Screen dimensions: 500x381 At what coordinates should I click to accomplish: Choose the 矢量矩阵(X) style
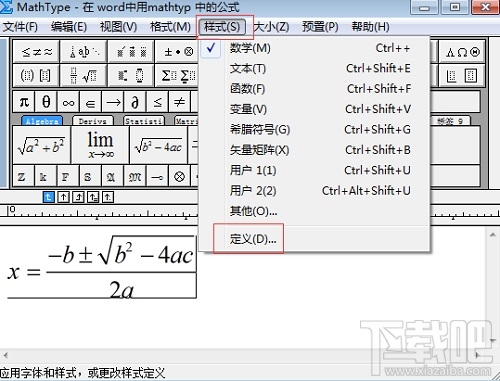coord(314,150)
